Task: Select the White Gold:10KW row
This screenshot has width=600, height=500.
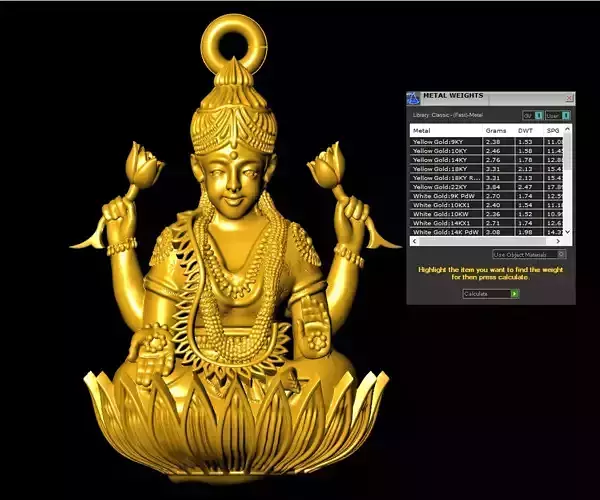Action: click(x=486, y=214)
